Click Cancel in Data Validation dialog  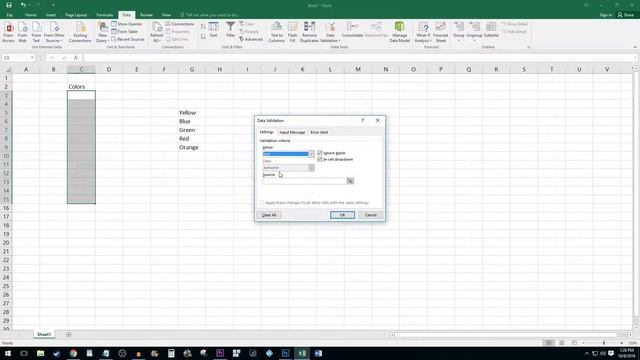[371, 215]
